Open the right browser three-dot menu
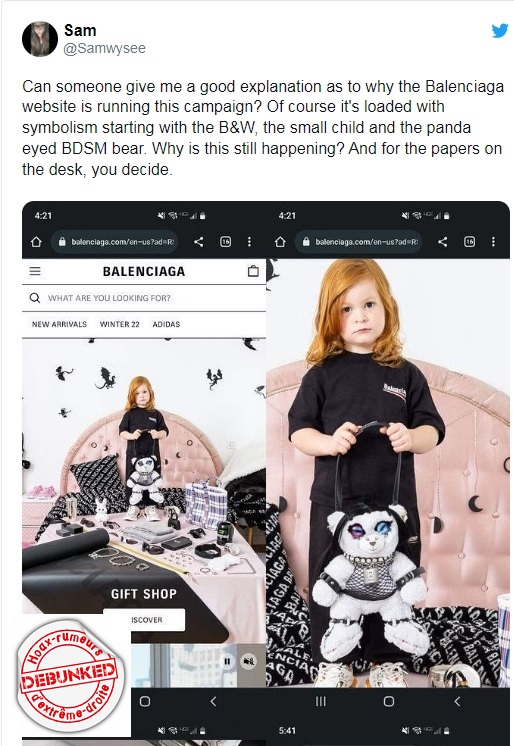 point(493,242)
